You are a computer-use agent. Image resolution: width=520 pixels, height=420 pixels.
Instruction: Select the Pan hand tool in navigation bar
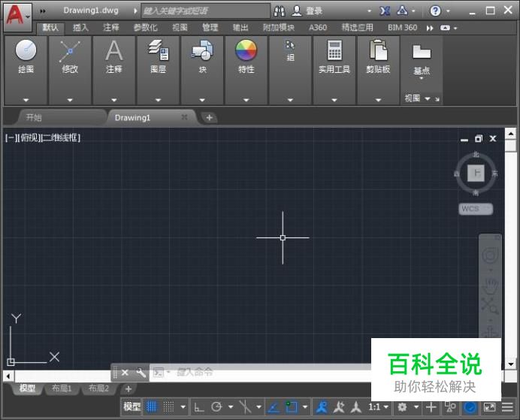[x=490, y=286]
